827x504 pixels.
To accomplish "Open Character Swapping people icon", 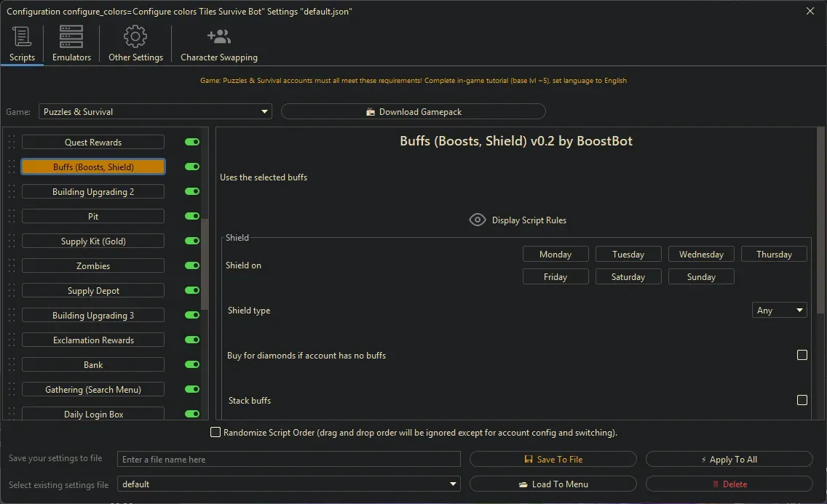I will 218,36.
